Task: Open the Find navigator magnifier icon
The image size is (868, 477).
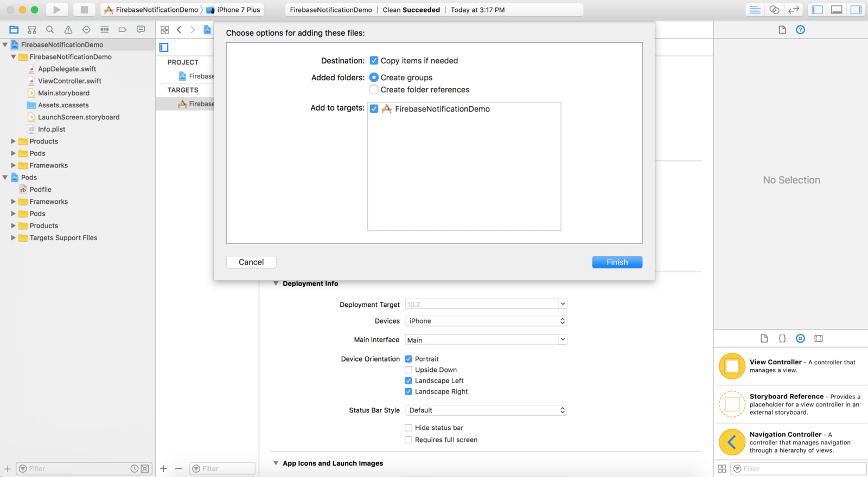Action: click(x=50, y=30)
